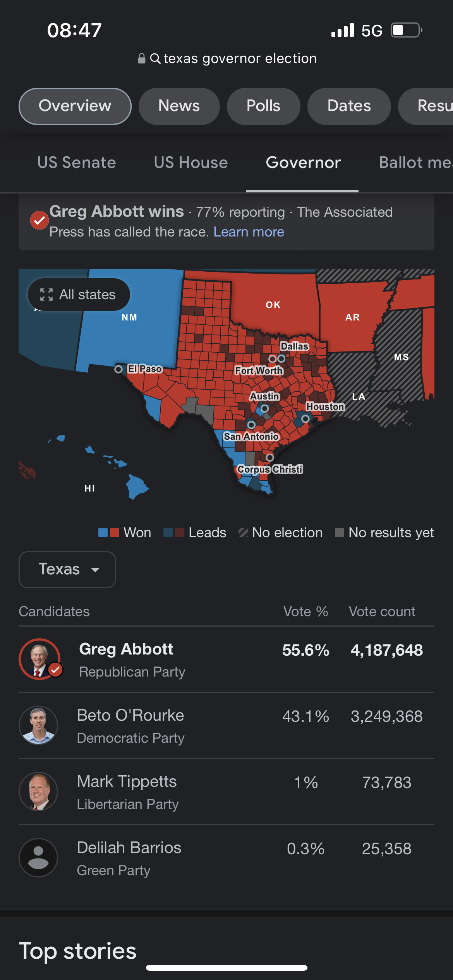
Task: Tap Delilah Barrios' placeholder avatar icon
Action: pos(38,857)
